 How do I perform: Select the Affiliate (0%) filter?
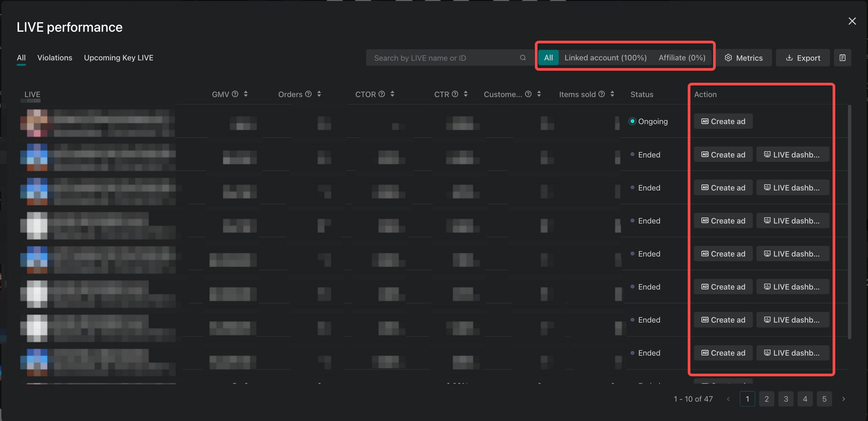(682, 58)
